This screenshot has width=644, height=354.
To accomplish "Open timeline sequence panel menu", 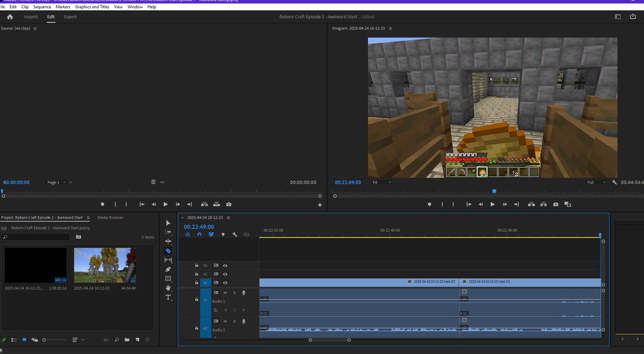I will (229, 218).
